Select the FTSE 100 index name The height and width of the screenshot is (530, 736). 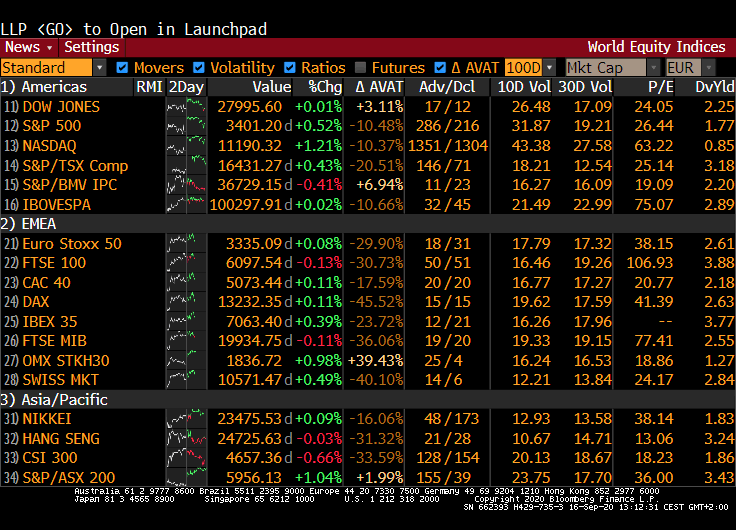pyautogui.click(x=54, y=262)
